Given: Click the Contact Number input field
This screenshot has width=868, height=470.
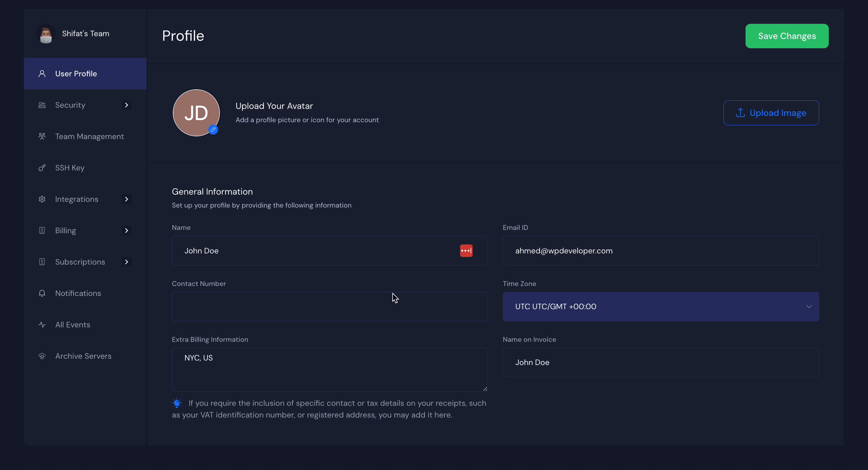Looking at the screenshot, I should (x=329, y=306).
